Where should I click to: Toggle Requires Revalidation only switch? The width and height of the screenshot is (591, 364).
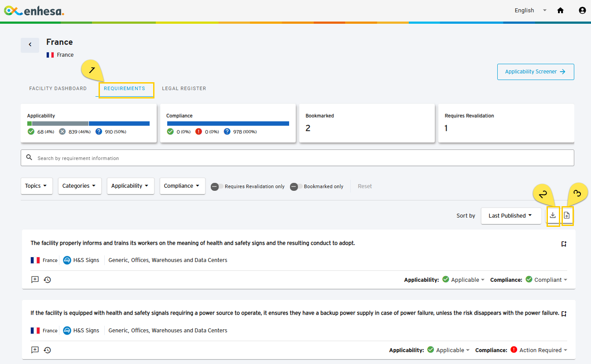pos(217,186)
